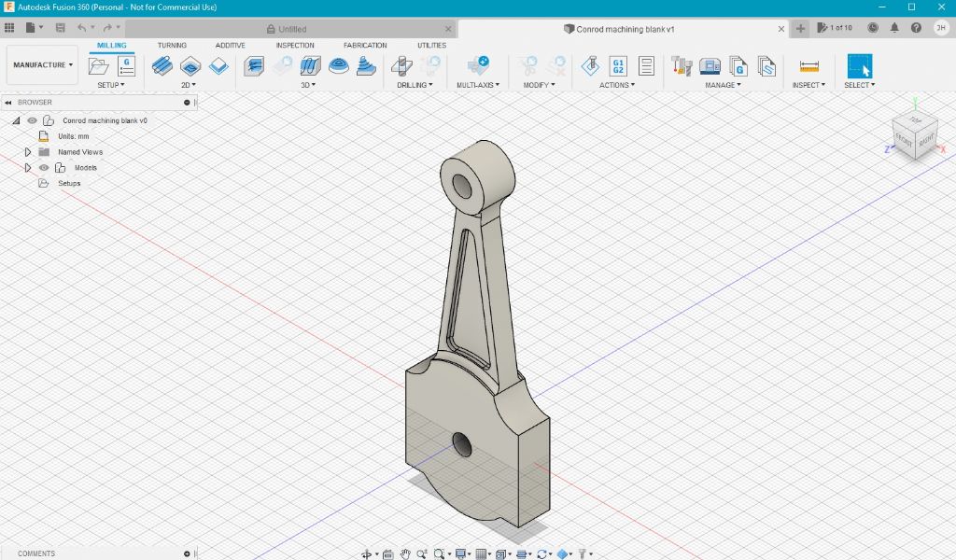The image size is (956, 560).
Task: Click the Post Process G1 G2 icon
Action: 618,66
